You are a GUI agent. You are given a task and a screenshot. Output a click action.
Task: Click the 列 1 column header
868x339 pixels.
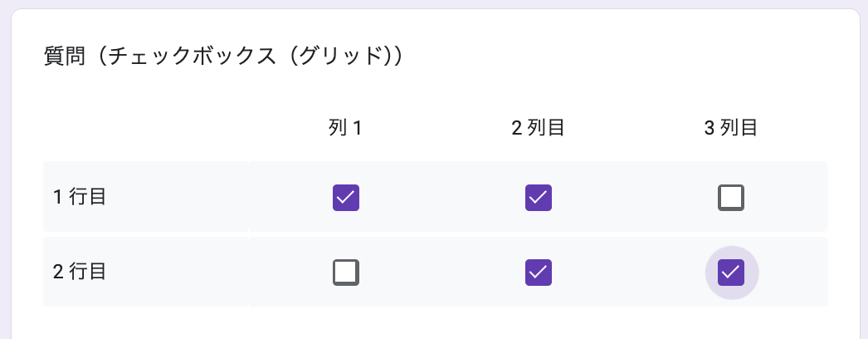pos(346,128)
